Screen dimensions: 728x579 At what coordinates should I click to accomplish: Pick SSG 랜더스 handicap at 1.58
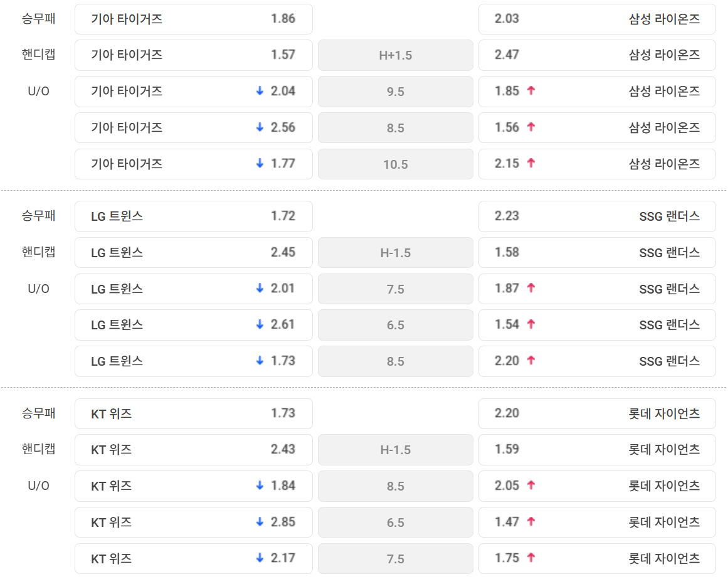pyautogui.click(x=597, y=253)
